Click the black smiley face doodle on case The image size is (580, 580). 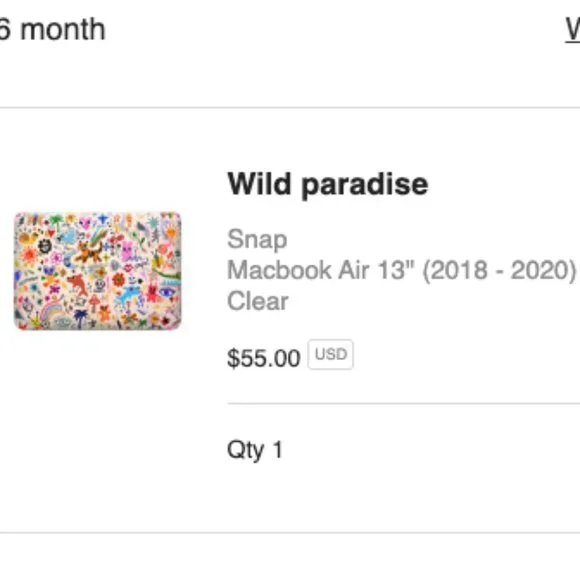pos(44,246)
